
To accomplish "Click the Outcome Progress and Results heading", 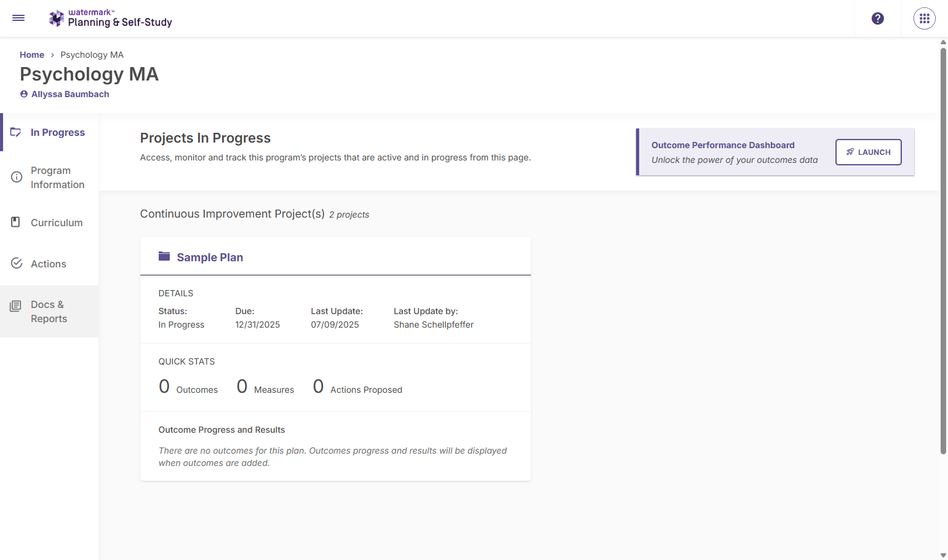I will [221, 430].
